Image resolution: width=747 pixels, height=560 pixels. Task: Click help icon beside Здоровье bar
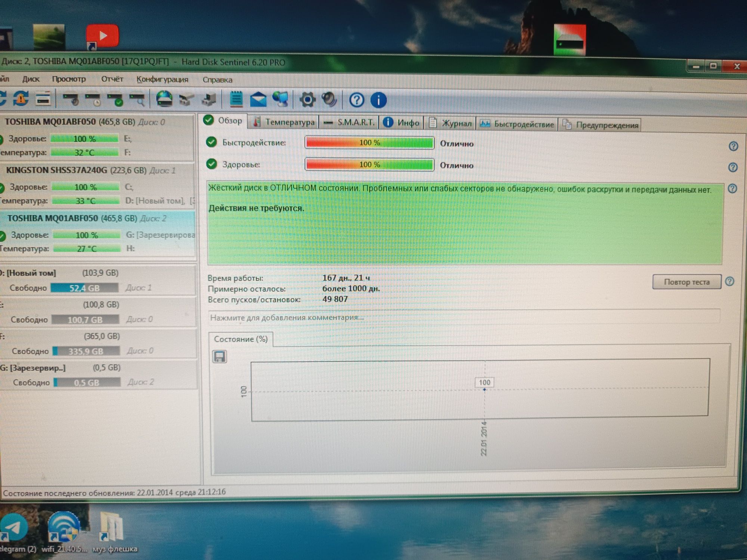click(x=733, y=167)
